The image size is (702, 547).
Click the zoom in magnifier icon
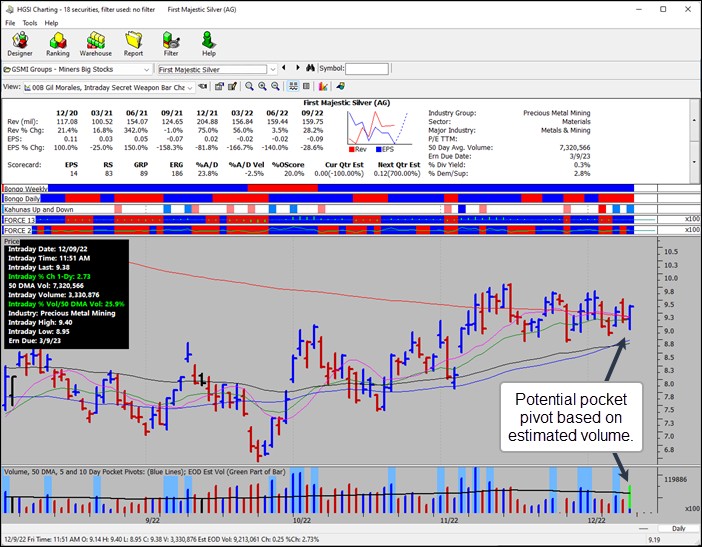pyautogui.click(x=262, y=86)
